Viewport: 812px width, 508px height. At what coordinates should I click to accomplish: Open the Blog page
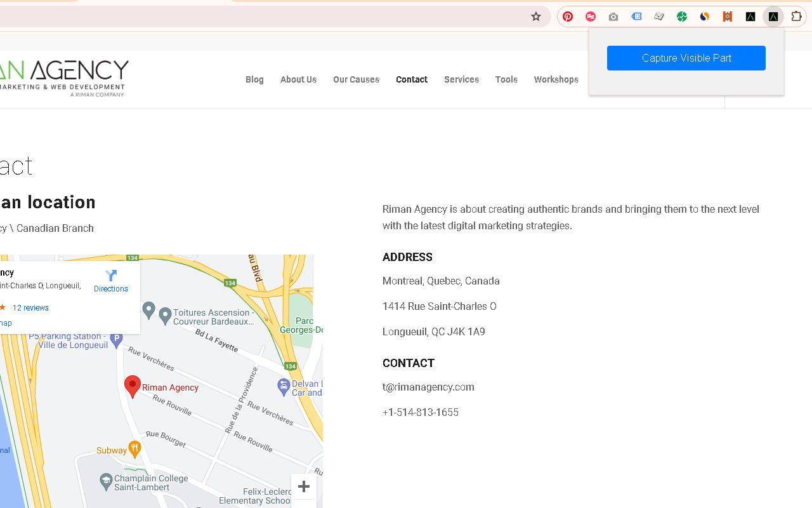click(254, 79)
